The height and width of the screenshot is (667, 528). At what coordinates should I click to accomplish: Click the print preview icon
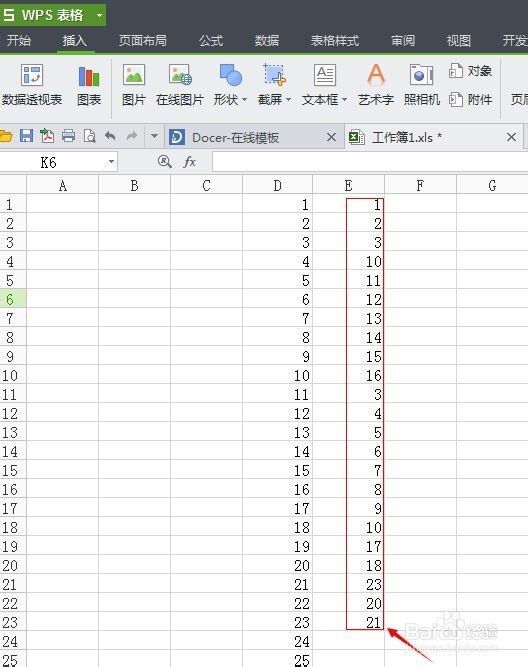(90, 136)
